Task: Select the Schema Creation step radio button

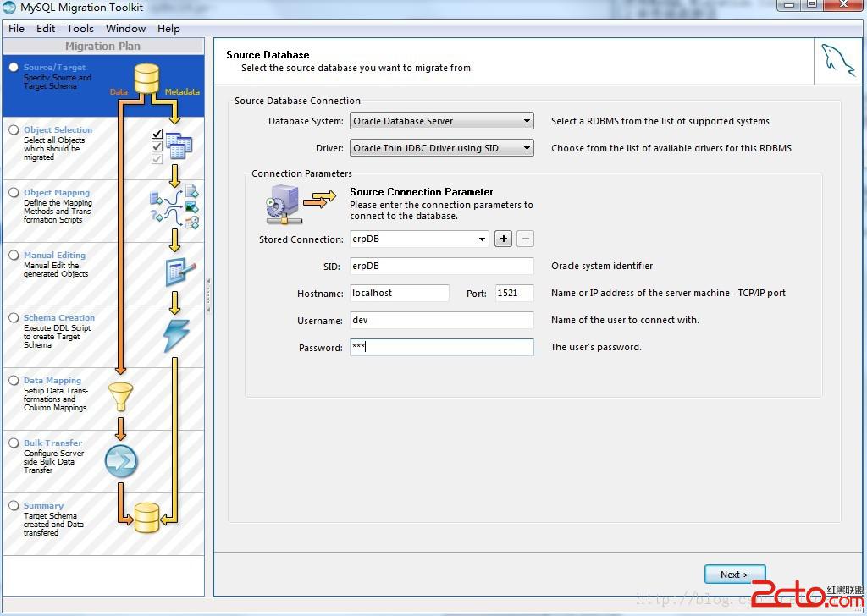Action: pyautogui.click(x=14, y=317)
